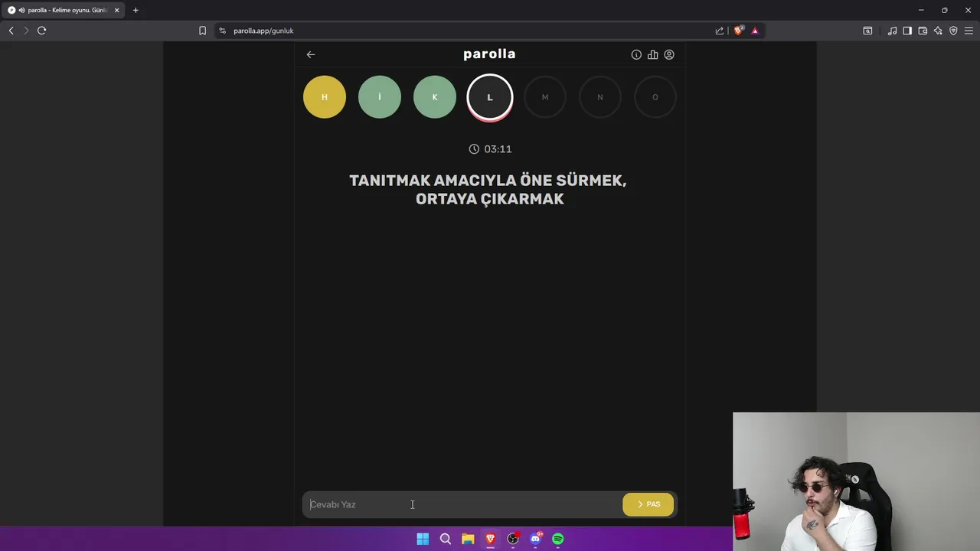Bookmark this page via bookmark icon

tap(202, 31)
